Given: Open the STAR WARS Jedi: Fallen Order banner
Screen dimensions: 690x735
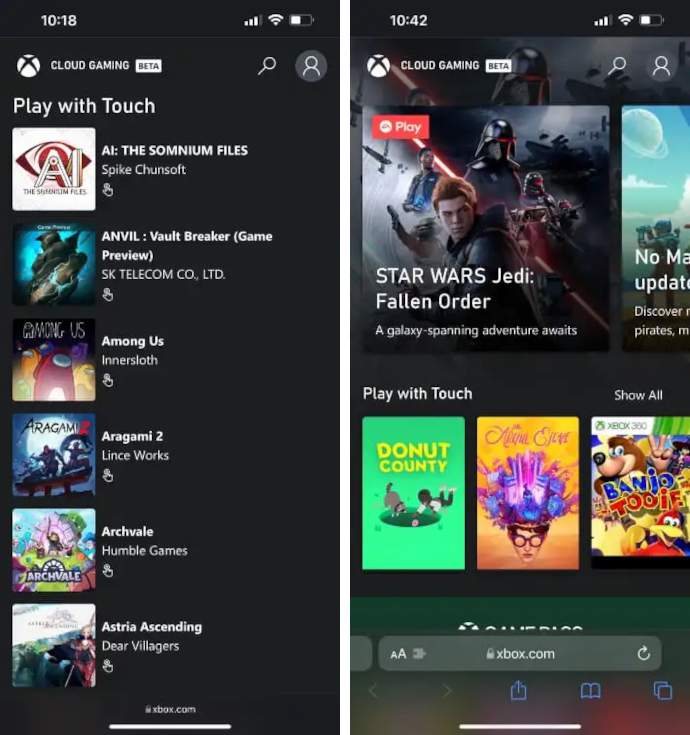Looking at the screenshot, I should tap(486, 228).
